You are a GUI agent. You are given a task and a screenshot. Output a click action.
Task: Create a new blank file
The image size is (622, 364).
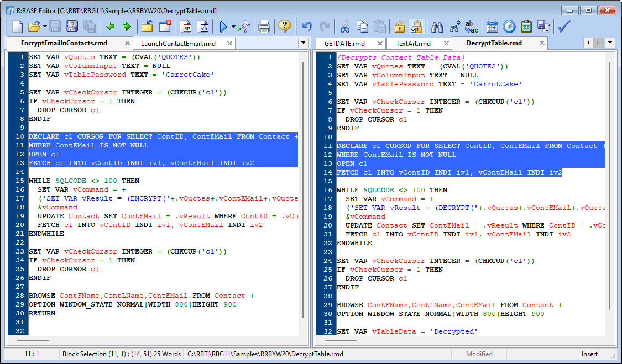click(18, 27)
